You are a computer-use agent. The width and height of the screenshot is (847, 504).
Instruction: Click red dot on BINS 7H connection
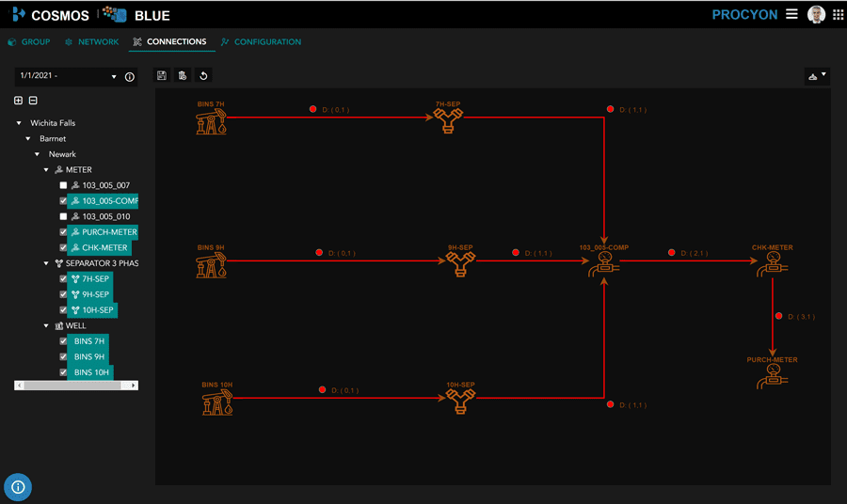tap(312, 109)
